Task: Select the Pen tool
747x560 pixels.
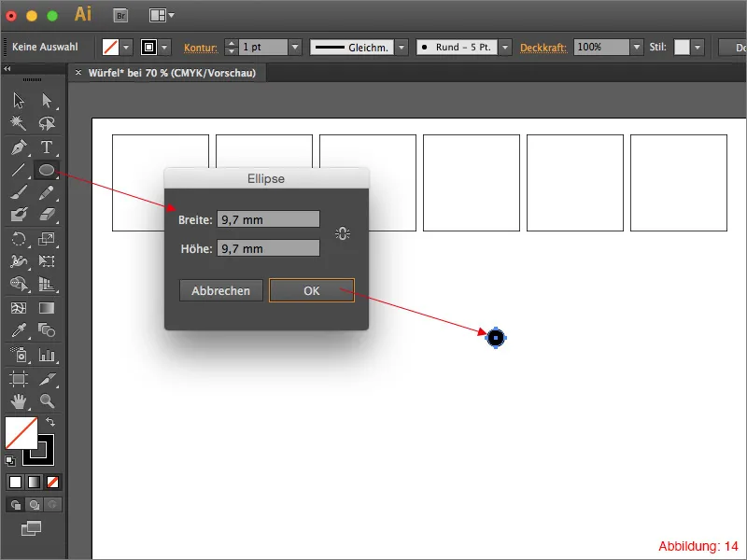Action: [x=19, y=147]
